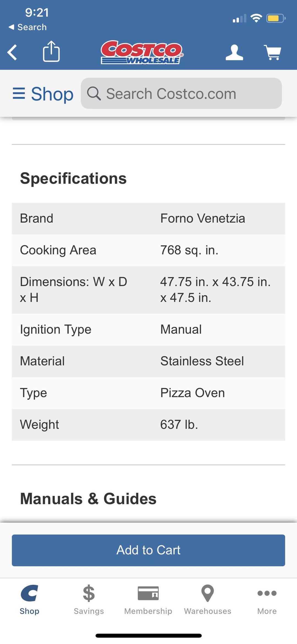The height and width of the screenshot is (644, 297).
Task: Tap the share icon
Action: pyautogui.click(x=51, y=52)
